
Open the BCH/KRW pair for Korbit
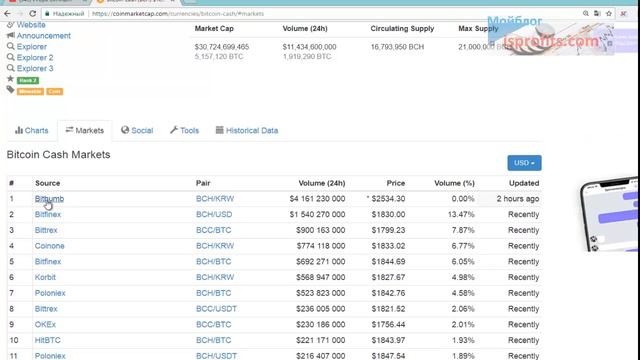tap(215, 278)
